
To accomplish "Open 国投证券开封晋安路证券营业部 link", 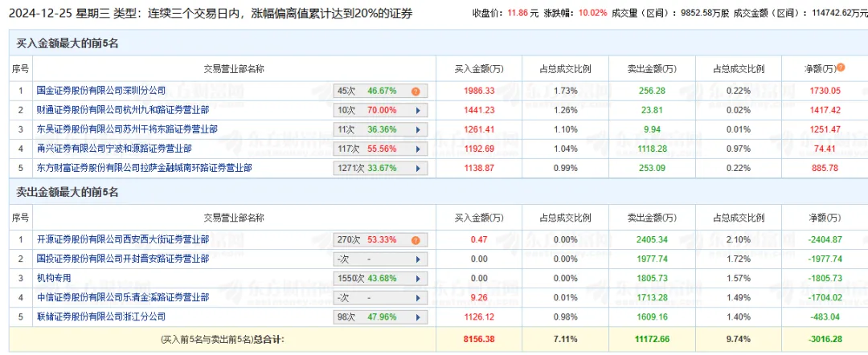I will (122, 259).
